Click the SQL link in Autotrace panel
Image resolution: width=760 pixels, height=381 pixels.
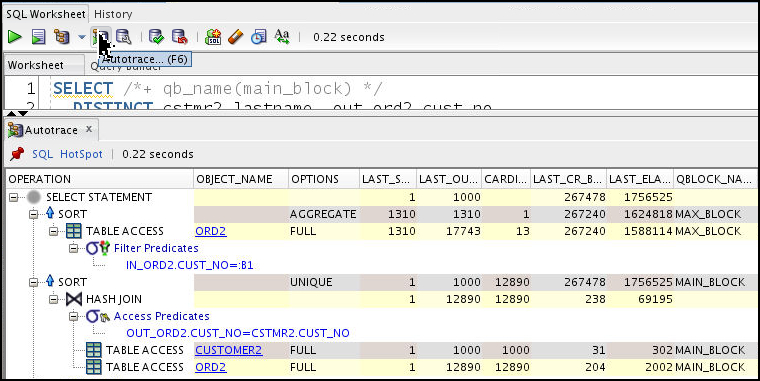42,154
